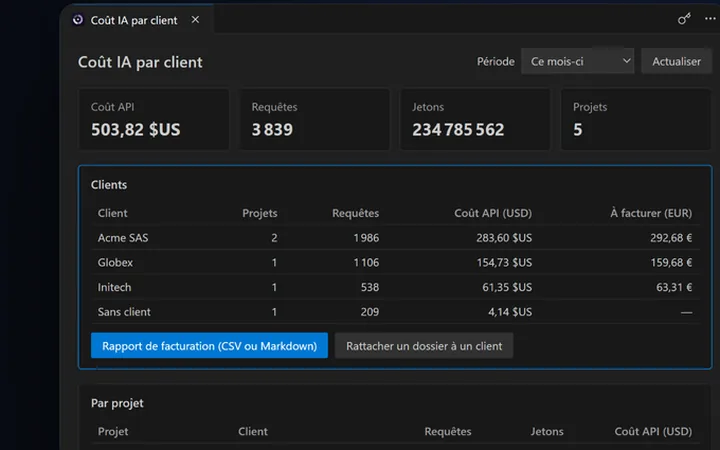Click the Jetons card value 234 785 562
Screen dimensions: 720x450
[458, 129]
